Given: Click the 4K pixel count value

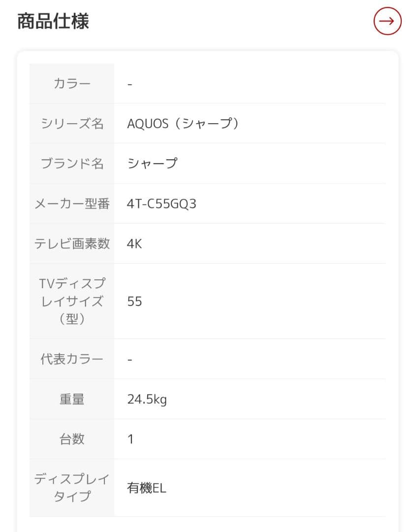Looking at the screenshot, I should tap(134, 243).
